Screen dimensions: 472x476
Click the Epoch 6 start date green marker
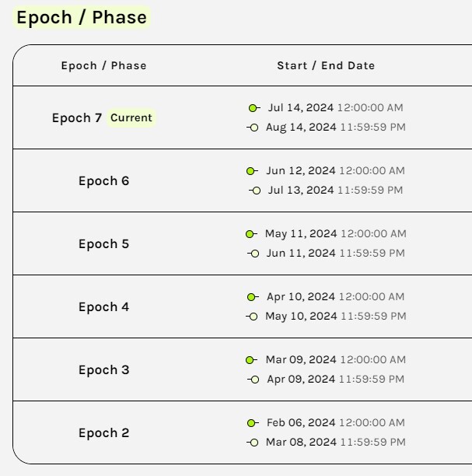(x=252, y=171)
